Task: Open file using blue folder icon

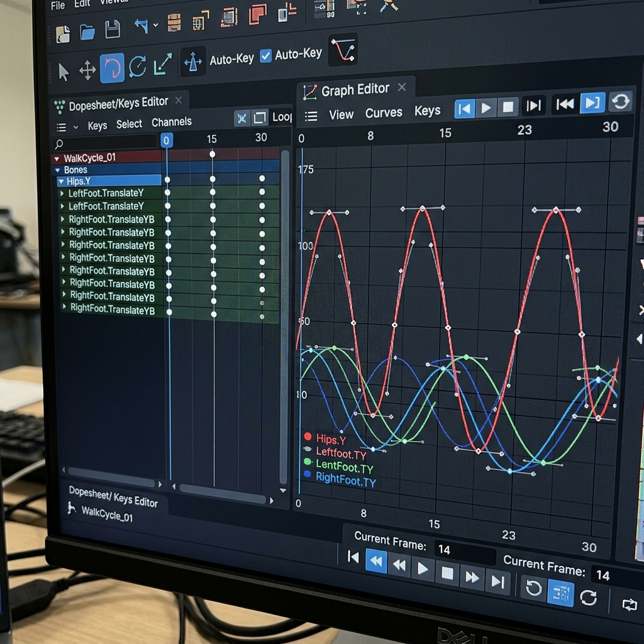Action: pyautogui.click(x=87, y=31)
